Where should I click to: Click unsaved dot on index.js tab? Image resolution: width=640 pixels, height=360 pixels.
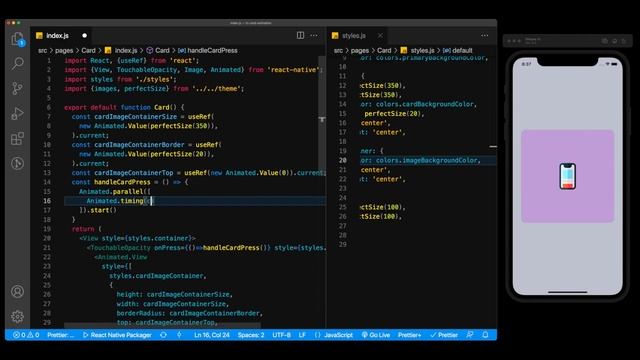click(84, 36)
